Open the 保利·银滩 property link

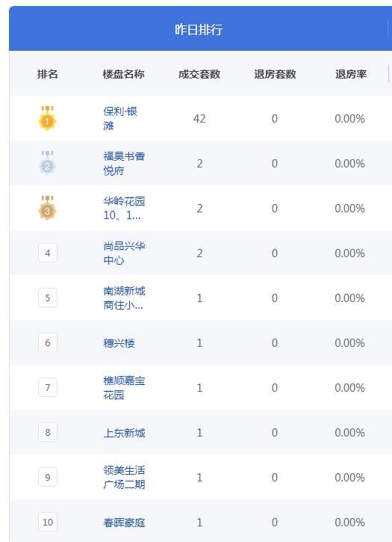coord(120,118)
